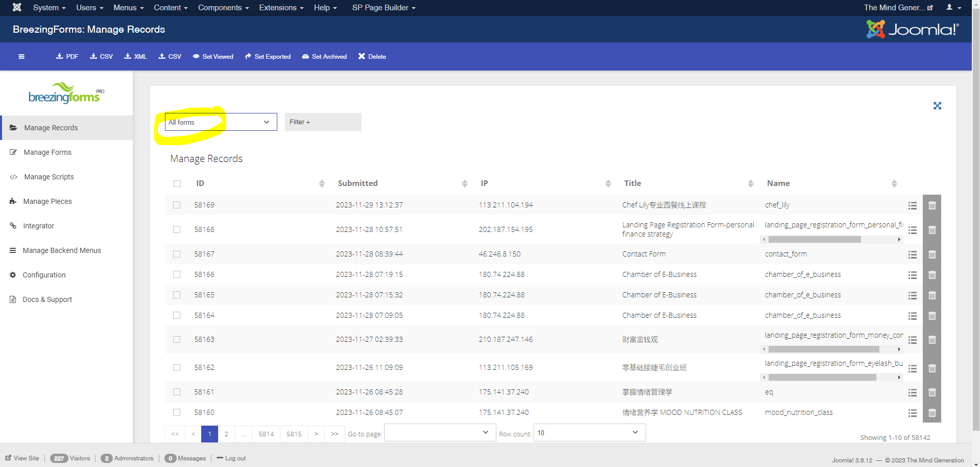Click trash icon for record 58160
This screenshot has height=467, width=980.
(x=932, y=413)
